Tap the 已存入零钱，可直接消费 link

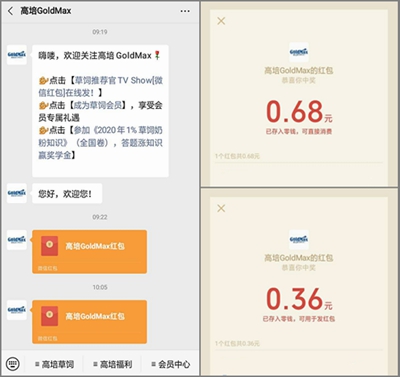299,131
